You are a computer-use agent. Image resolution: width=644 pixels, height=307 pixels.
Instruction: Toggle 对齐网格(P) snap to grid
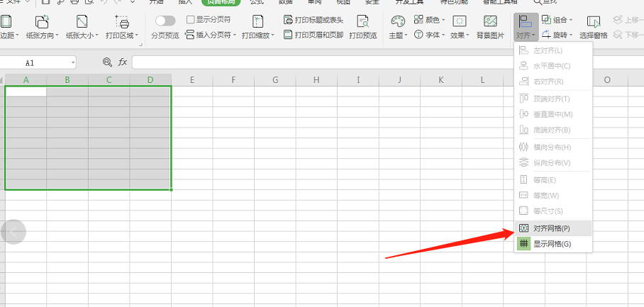[x=553, y=228]
